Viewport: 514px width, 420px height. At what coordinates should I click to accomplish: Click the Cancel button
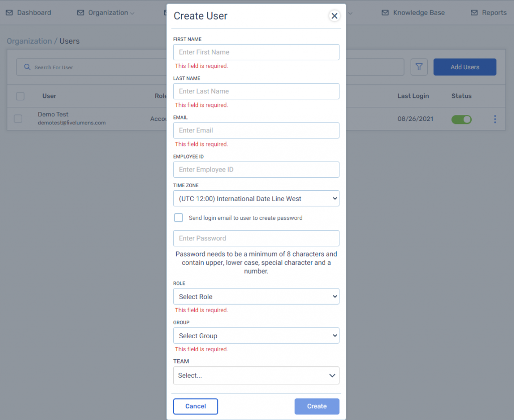point(195,406)
